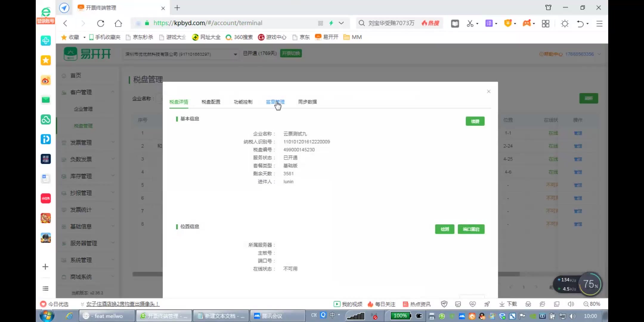This screenshot has width=644, height=322.
Task: Switch to the 功能控制 tab
Action: pos(243,102)
